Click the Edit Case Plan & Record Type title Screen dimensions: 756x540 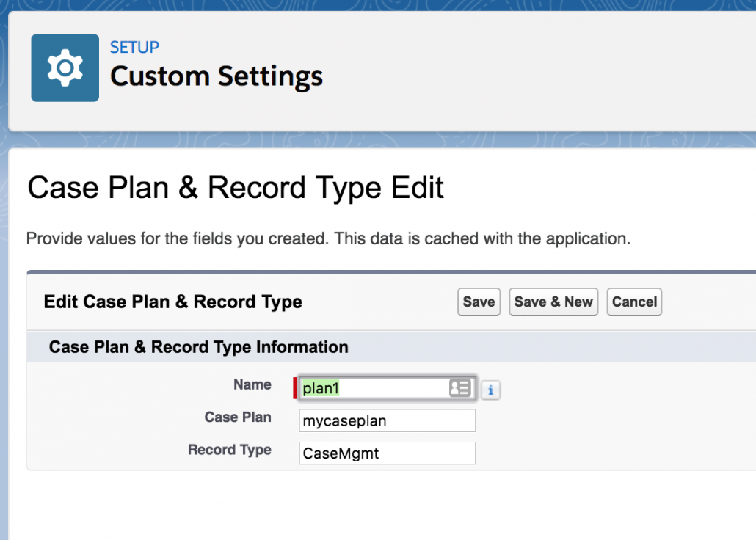point(172,302)
